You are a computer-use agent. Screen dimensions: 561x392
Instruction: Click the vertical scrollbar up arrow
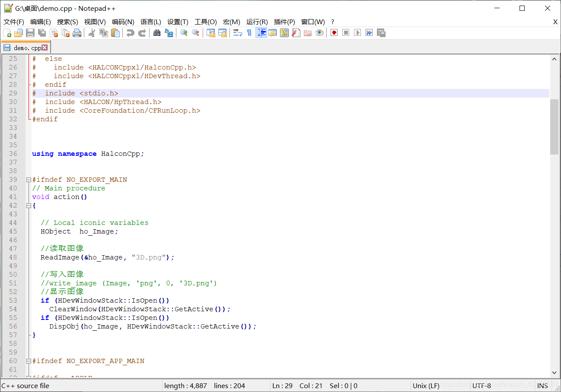pyautogui.click(x=554, y=59)
